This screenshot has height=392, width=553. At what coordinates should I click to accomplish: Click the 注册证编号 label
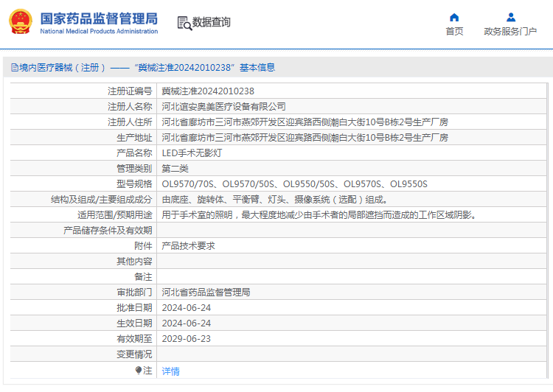130,91
